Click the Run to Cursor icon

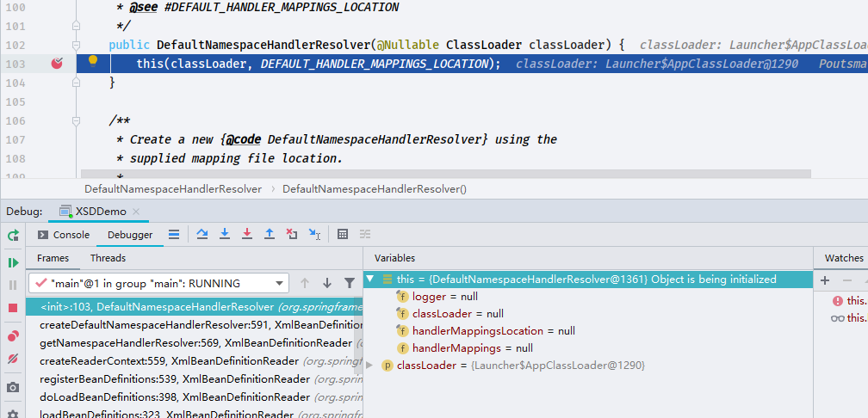click(x=314, y=235)
